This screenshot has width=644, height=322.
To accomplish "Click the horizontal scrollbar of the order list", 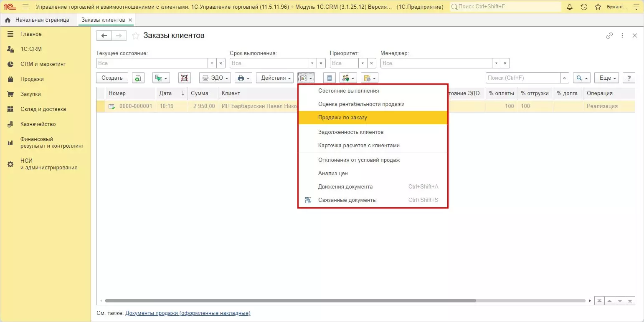I will pos(290,301).
